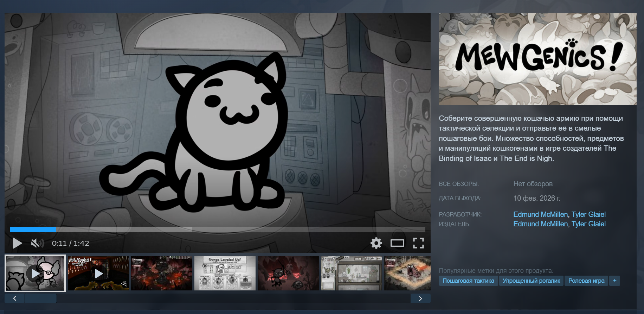Screen dimensions: 644x314
Task: Select the 'Ролевая игра' tag
Action: [586, 281]
